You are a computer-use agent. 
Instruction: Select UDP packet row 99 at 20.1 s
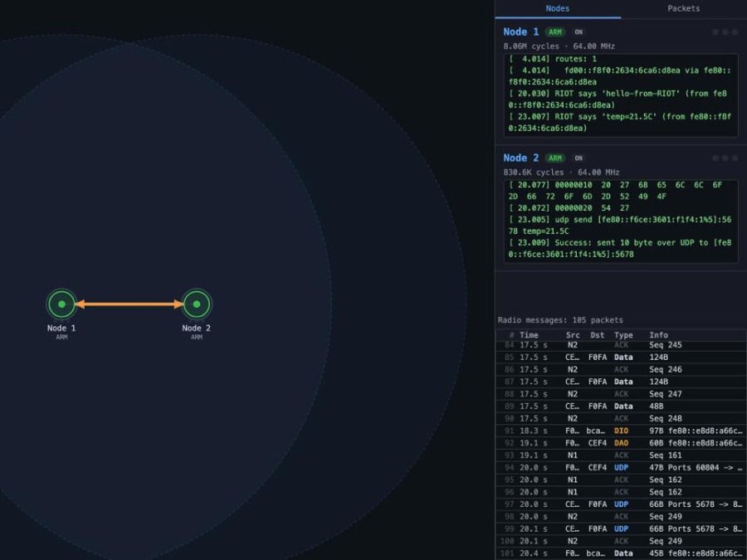[621, 529]
